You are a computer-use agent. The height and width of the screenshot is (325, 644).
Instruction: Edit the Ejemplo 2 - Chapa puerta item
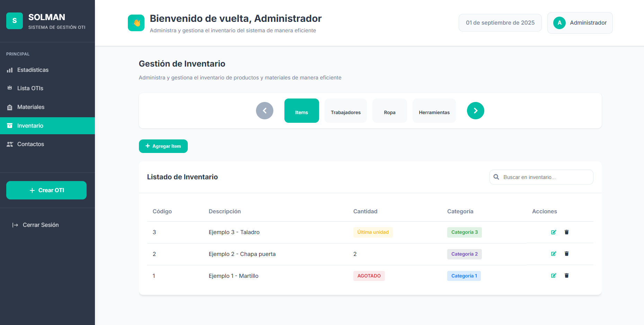pos(553,254)
